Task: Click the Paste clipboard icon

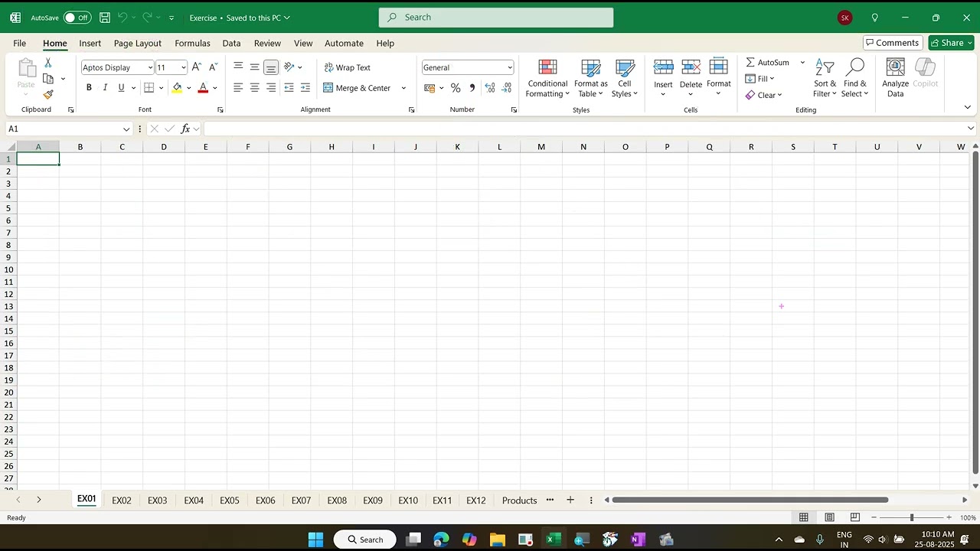Action: [26, 70]
